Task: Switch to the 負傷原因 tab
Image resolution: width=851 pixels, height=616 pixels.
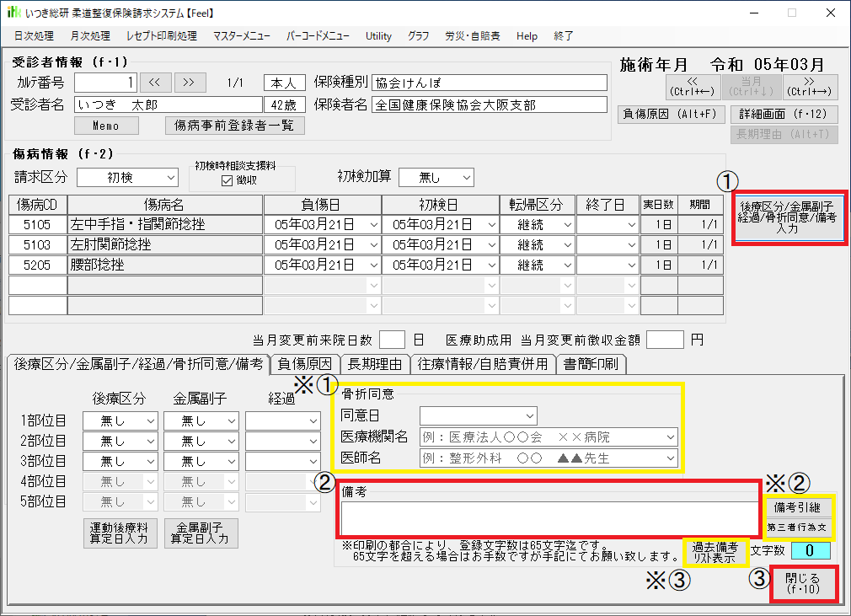Action: (x=305, y=364)
